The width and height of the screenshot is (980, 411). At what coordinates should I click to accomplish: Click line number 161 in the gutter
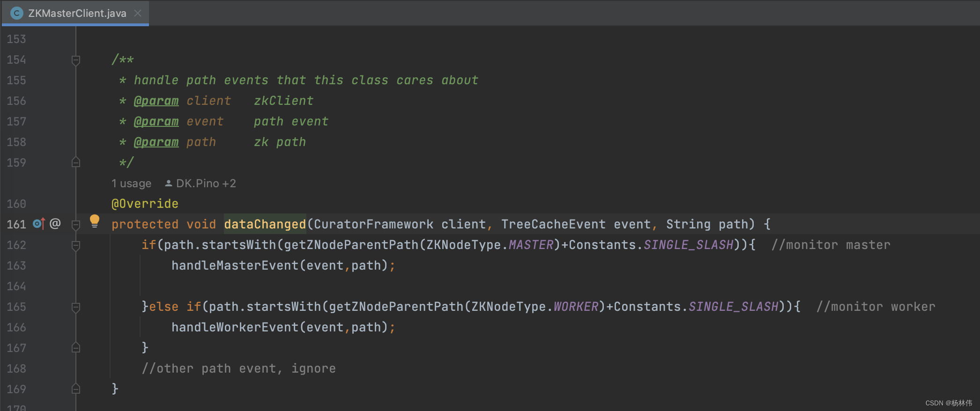point(16,224)
